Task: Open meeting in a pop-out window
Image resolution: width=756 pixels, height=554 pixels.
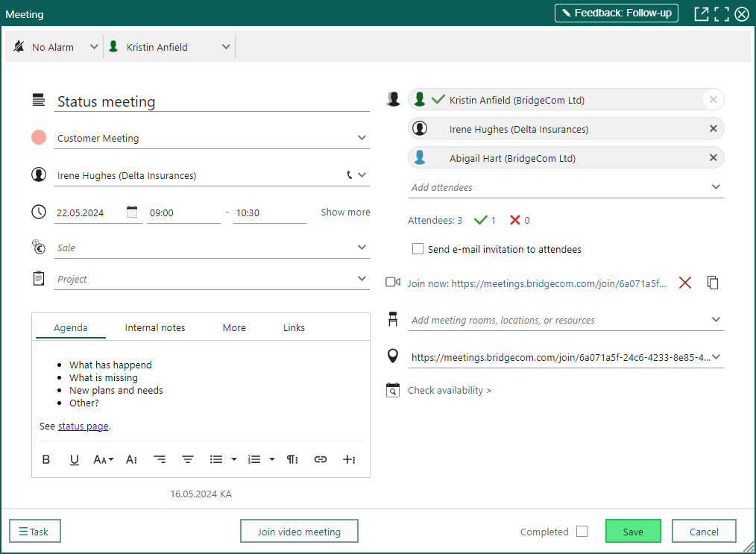Action: pos(701,14)
